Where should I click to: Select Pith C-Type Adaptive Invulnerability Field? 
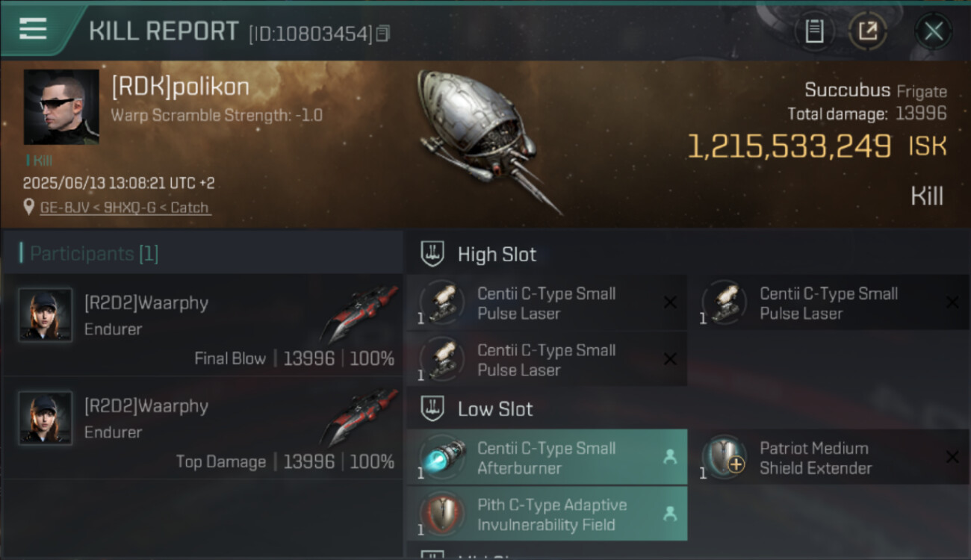[x=547, y=514]
